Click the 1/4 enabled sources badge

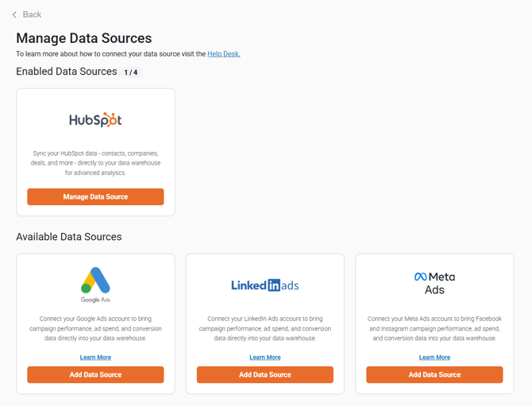point(131,72)
